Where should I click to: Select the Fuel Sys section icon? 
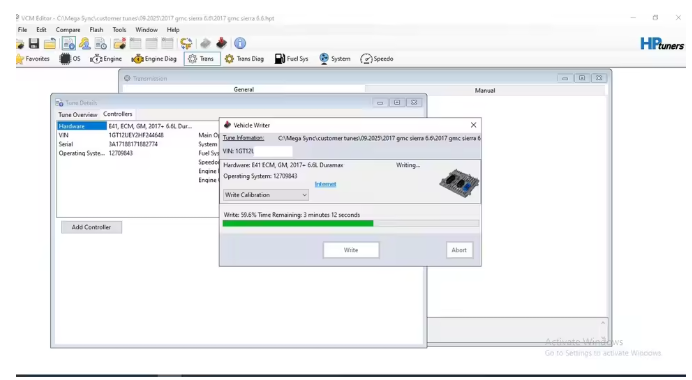click(x=291, y=59)
